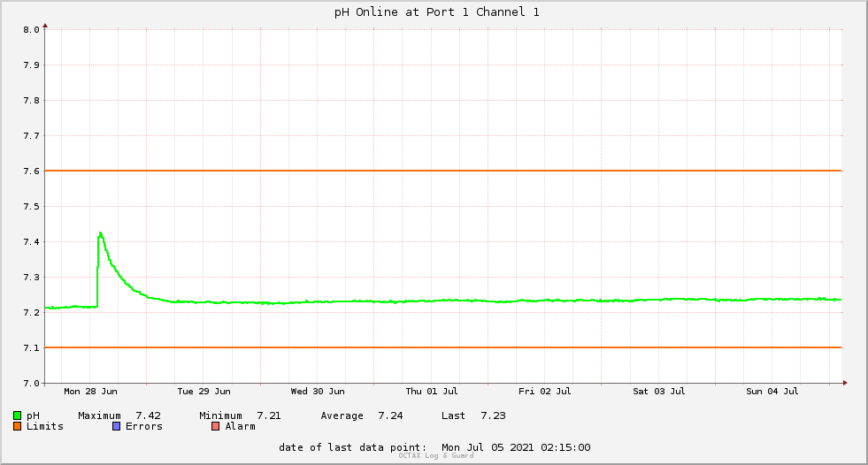Click the 'Fri 02 Jul' axis label

tap(545, 392)
